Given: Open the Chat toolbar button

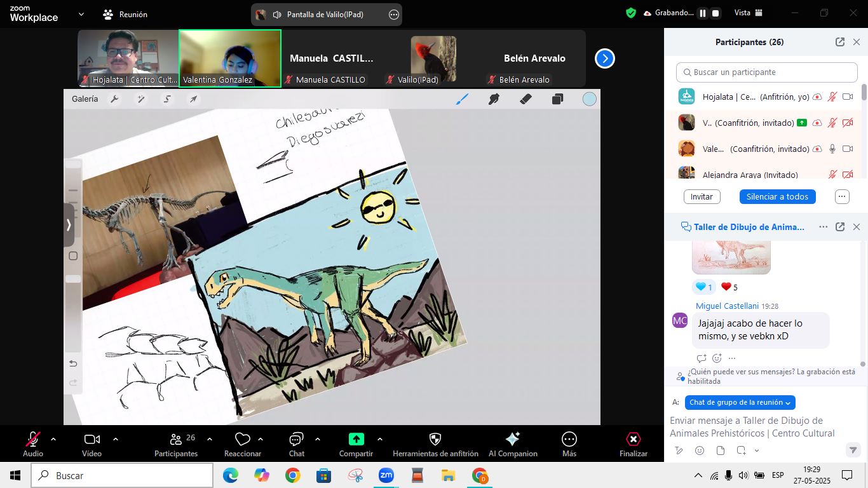Looking at the screenshot, I should point(296,444).
